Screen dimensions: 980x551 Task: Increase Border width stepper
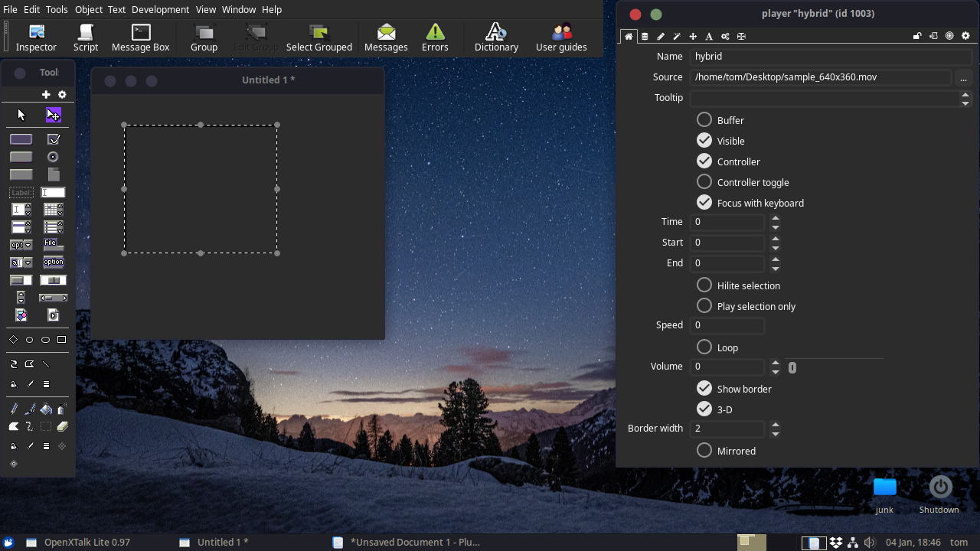[776, 424]
